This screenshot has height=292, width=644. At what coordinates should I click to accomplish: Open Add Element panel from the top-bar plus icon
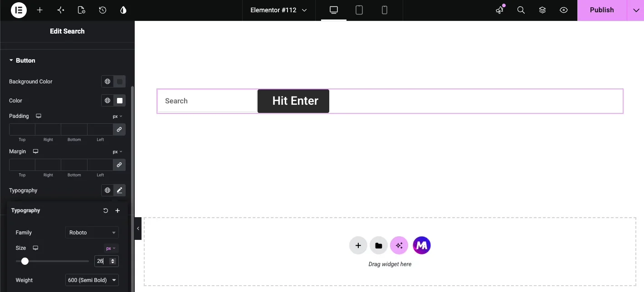pos(40,10)
